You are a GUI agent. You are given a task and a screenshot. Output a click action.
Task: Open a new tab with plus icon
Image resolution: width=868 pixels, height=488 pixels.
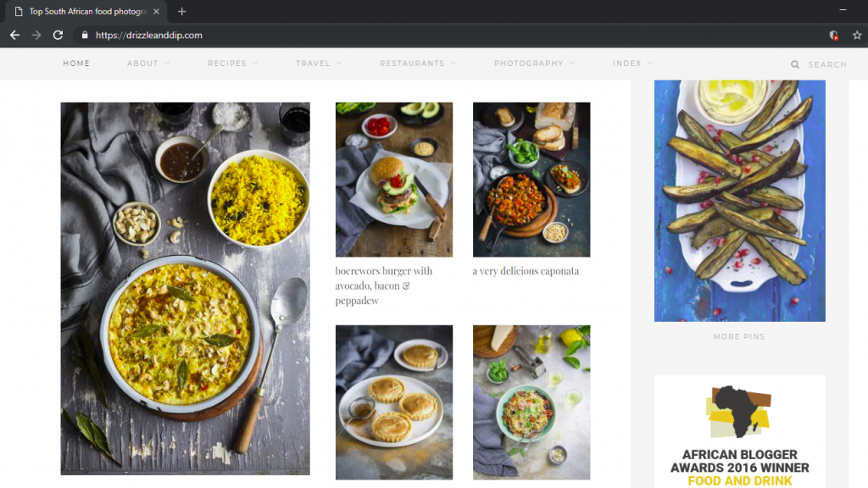(x=181, y=11)
